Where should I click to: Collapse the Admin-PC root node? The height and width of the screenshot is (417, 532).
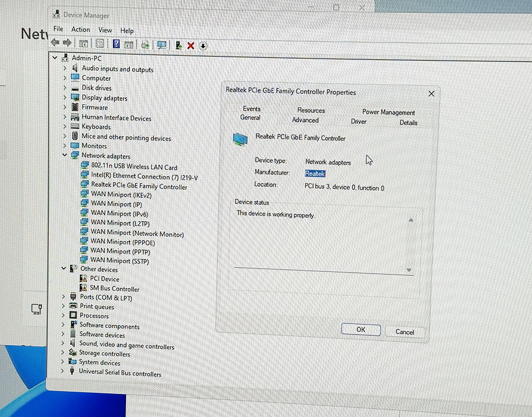coord(55,58)
